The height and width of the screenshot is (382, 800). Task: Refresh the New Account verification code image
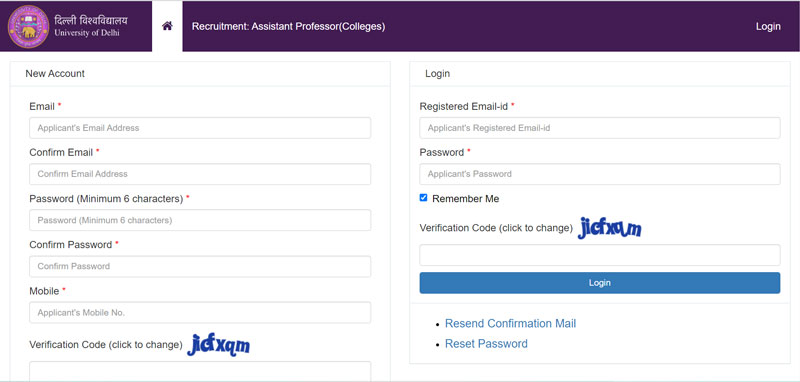(218, 344)
